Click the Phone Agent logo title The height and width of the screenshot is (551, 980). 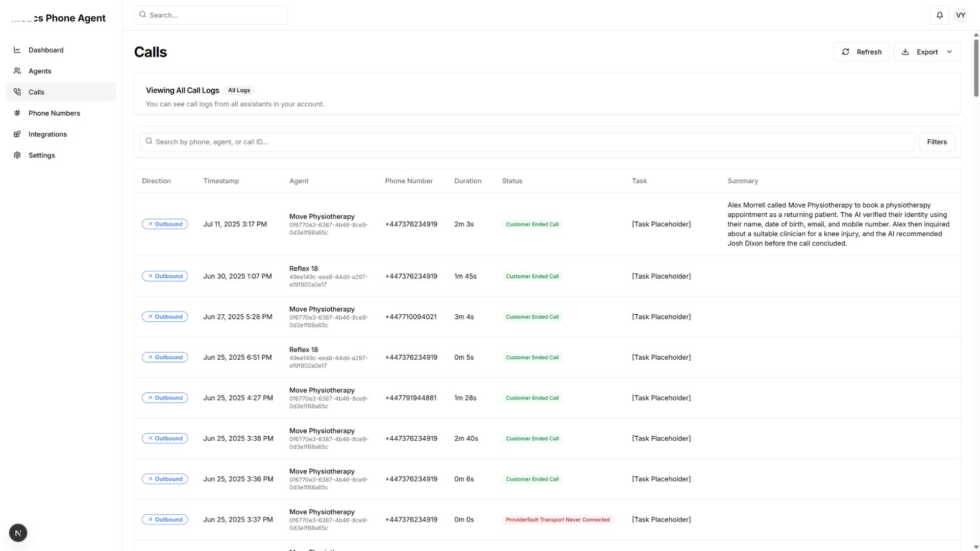pyautogui.click(x=59, y=18)
